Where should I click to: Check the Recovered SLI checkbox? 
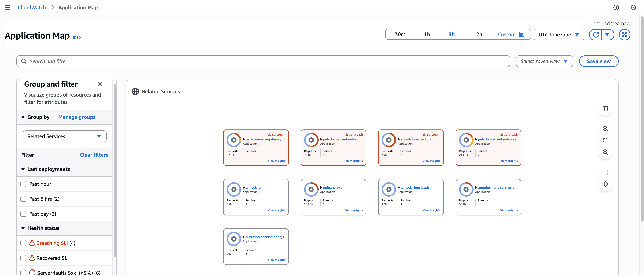click(23, 258)
